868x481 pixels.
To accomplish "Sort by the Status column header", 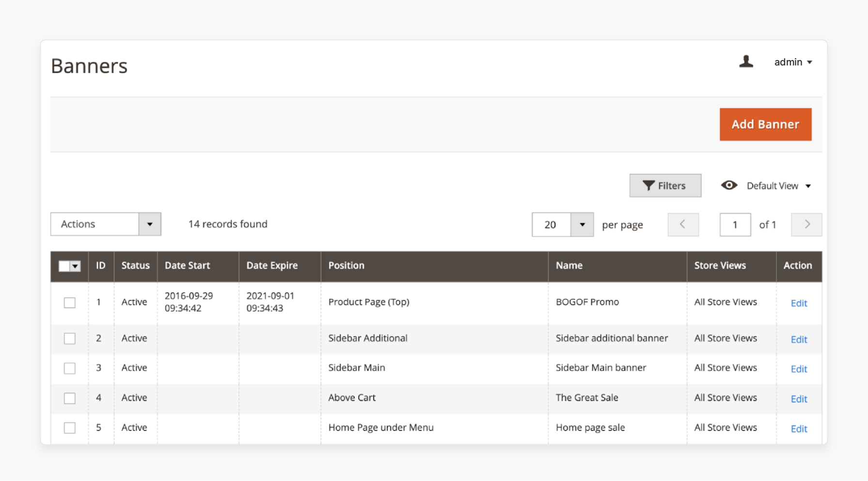I will pyautogui.click(x=136, y=265).
